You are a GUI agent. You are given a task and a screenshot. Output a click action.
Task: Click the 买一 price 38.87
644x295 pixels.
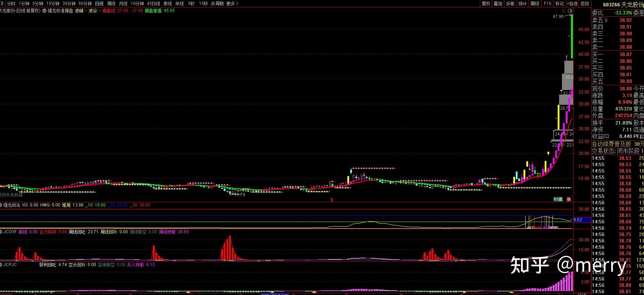click(x=626, y=54)
